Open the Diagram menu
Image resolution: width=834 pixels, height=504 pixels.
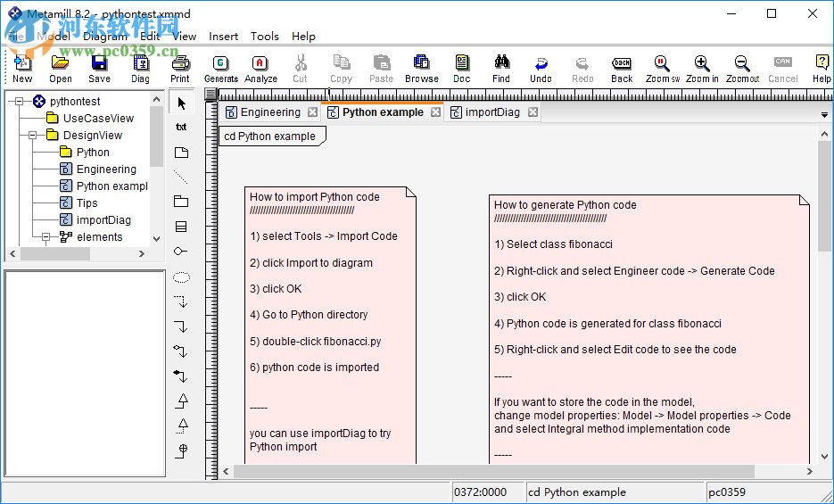[105, 37]
